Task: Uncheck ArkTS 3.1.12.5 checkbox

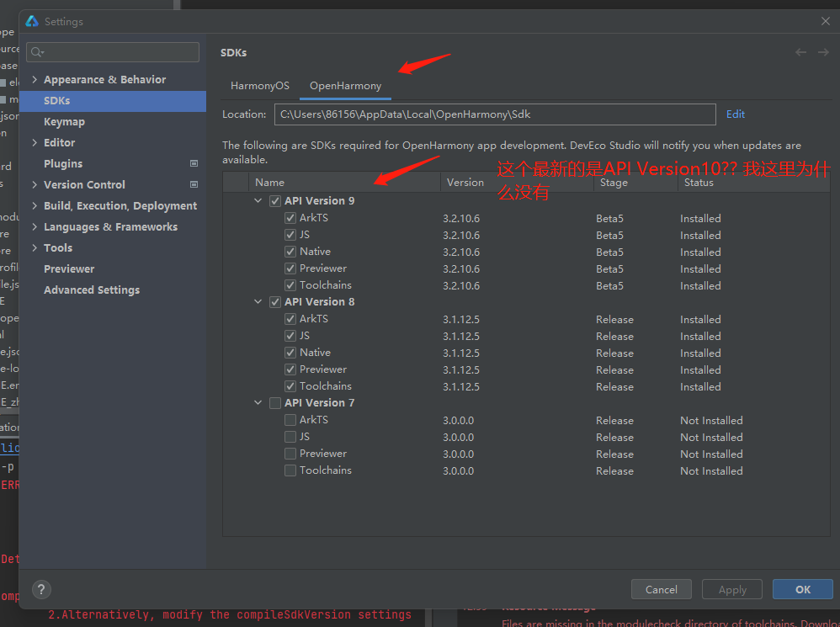Action: click(x=290, y=319)
